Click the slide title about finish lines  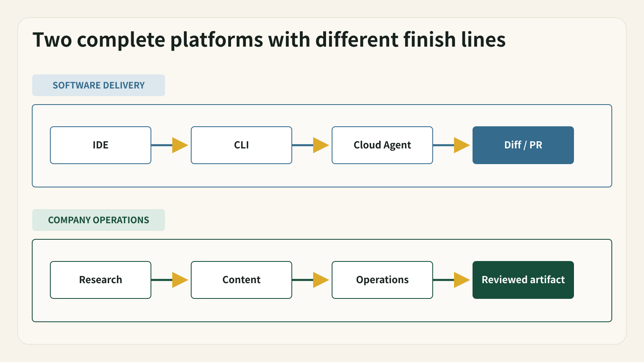click(x=269, y=40)
